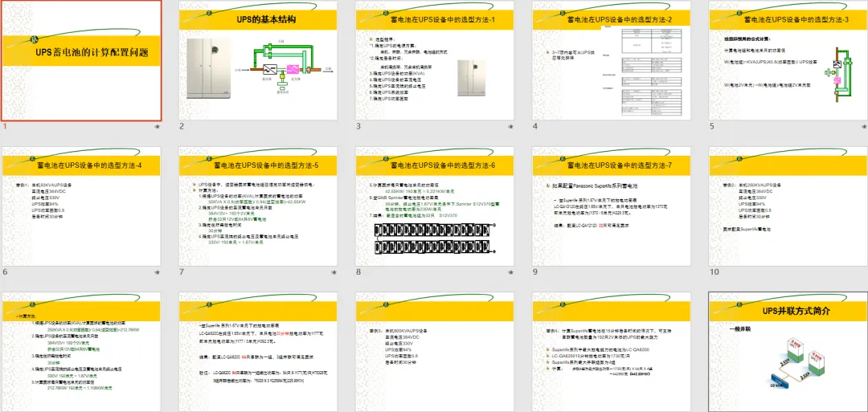
Task: Select bottom-row slide about LC-QA6200 discharge power
Action: click(258, 353)
